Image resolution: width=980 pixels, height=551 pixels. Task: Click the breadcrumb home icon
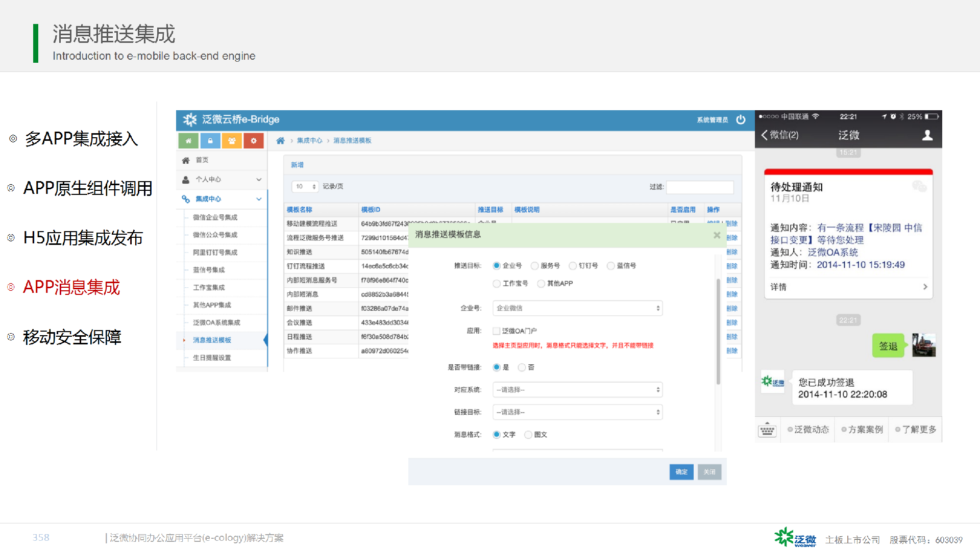280,141
